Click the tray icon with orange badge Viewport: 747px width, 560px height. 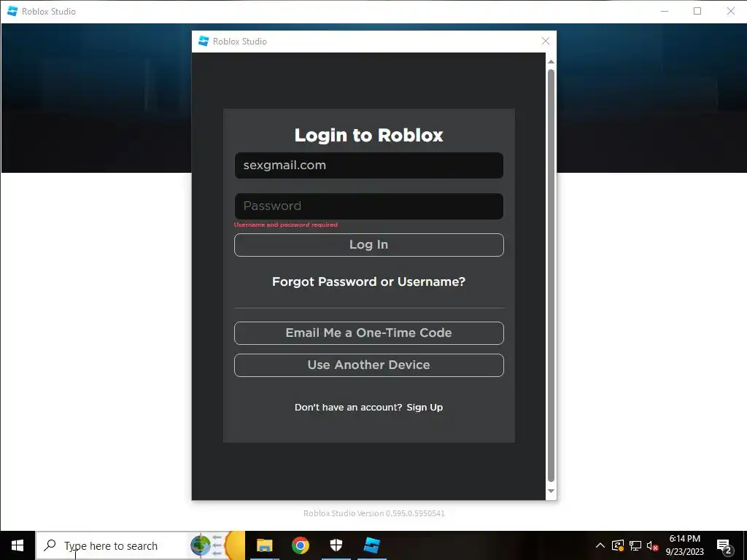(x=617, y=545)
